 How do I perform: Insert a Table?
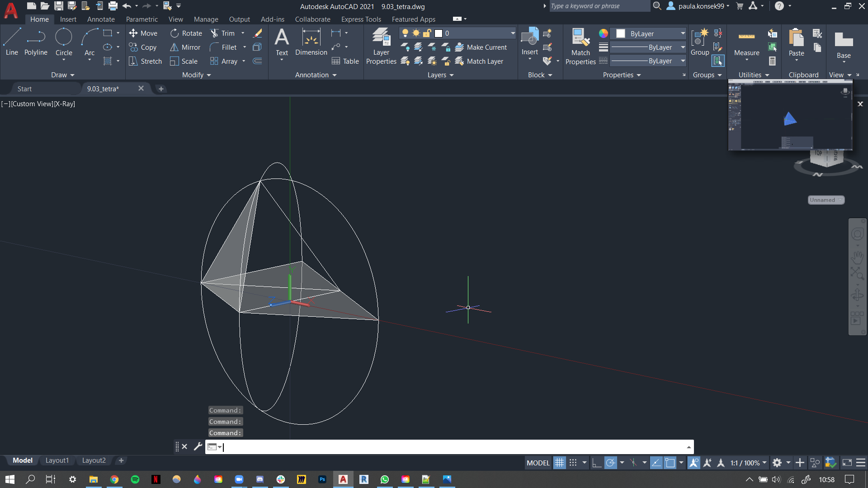345,61
